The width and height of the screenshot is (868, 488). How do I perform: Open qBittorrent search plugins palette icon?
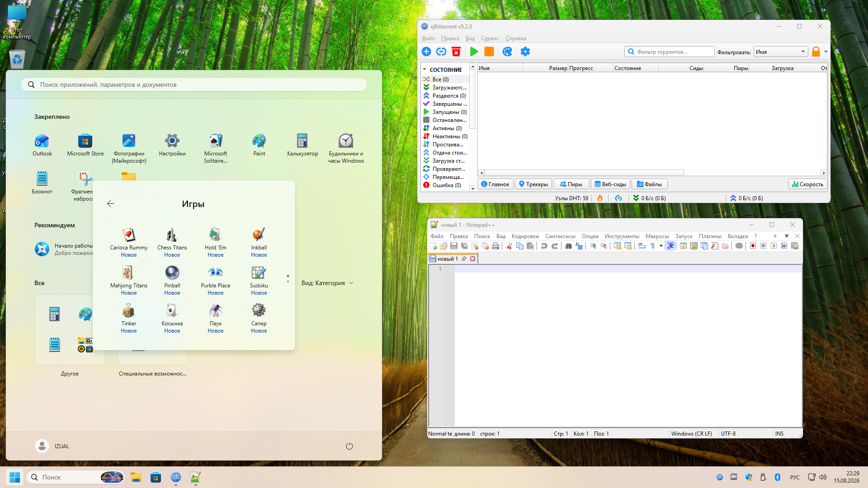(507, 52)
